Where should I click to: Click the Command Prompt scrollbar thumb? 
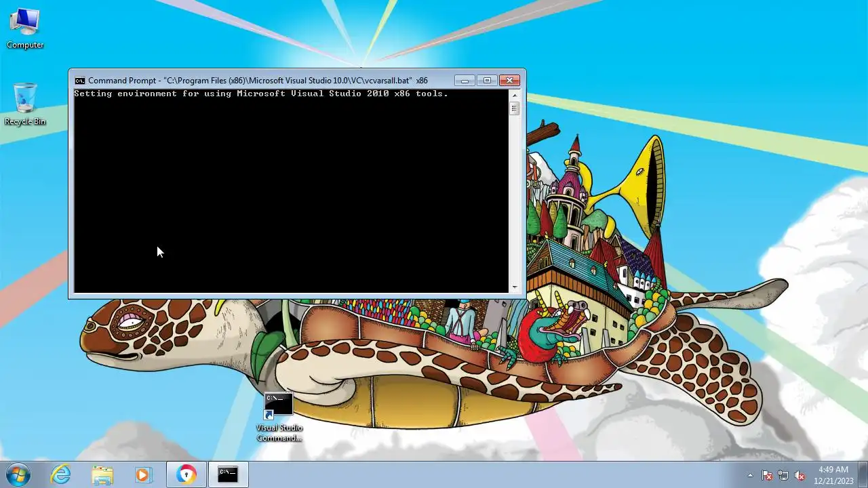(515, 108)
